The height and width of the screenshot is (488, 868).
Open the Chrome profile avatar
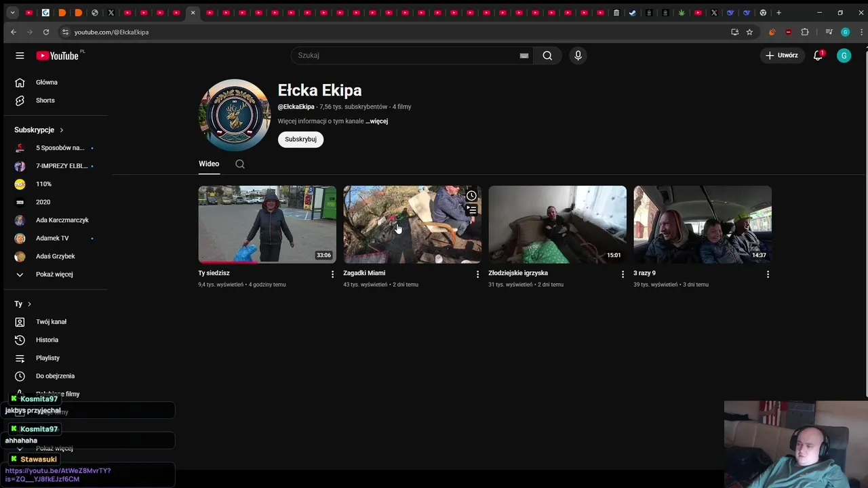[x=845, y=32]
